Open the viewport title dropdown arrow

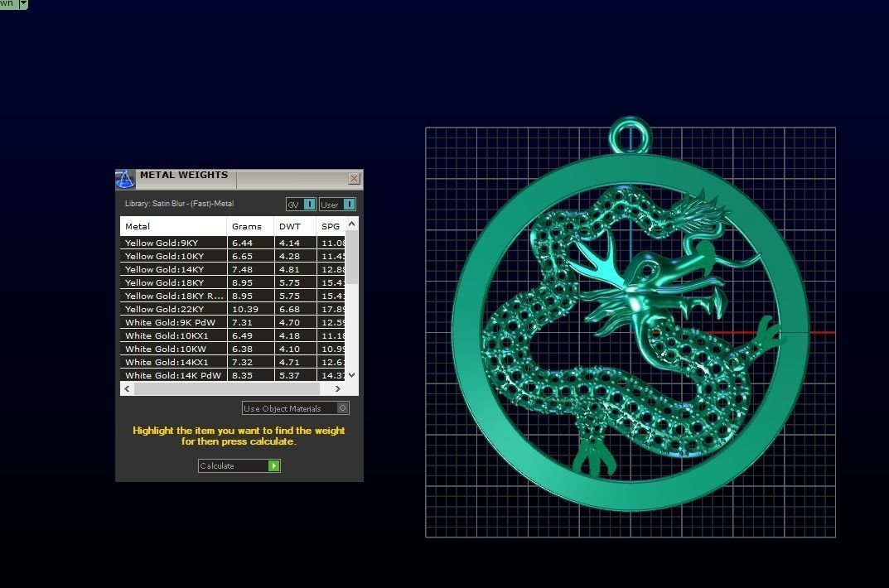pos(23,4)
